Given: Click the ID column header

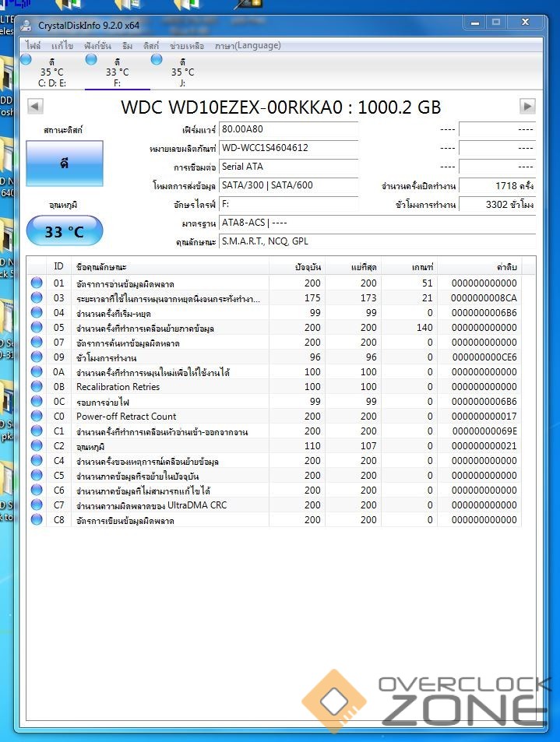Looking at the screenshot, I should pyautogui.click(x=58, y=267).
